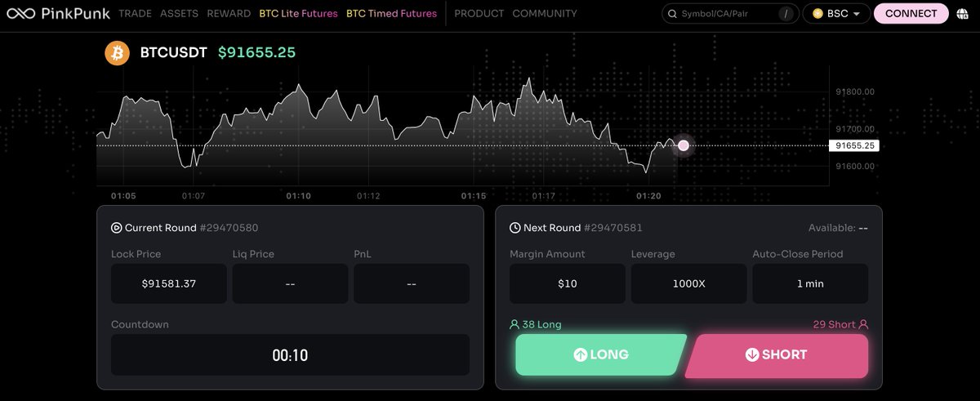Click the 01:20 time axis label
Image resolution: width=980 pixels, height=401 pixels.
click(648, 196)
